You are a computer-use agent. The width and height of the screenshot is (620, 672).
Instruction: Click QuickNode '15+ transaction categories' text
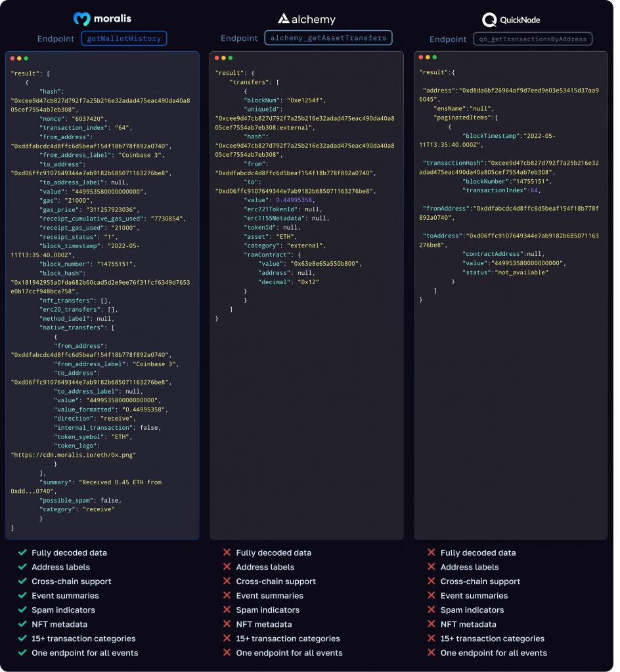click(492, 639)
